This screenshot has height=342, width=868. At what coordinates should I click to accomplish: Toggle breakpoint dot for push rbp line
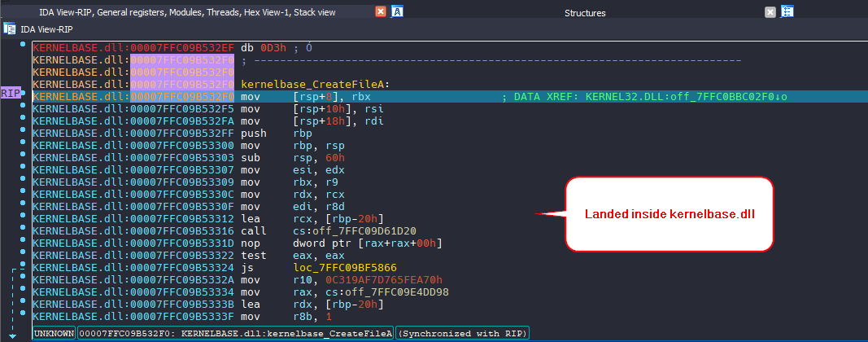(x=23, y=129)
